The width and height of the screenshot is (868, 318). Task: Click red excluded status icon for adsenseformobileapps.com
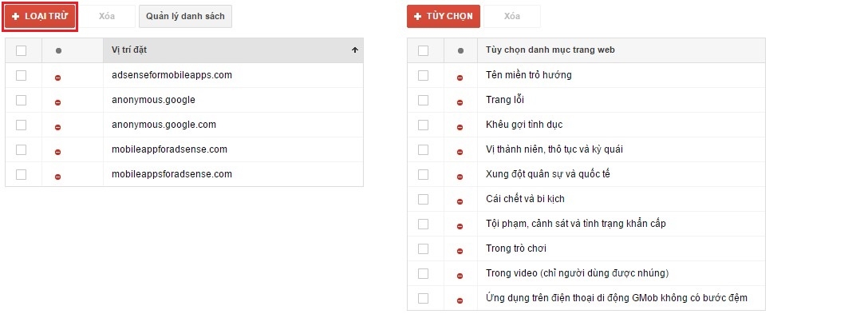click(58, 78)
